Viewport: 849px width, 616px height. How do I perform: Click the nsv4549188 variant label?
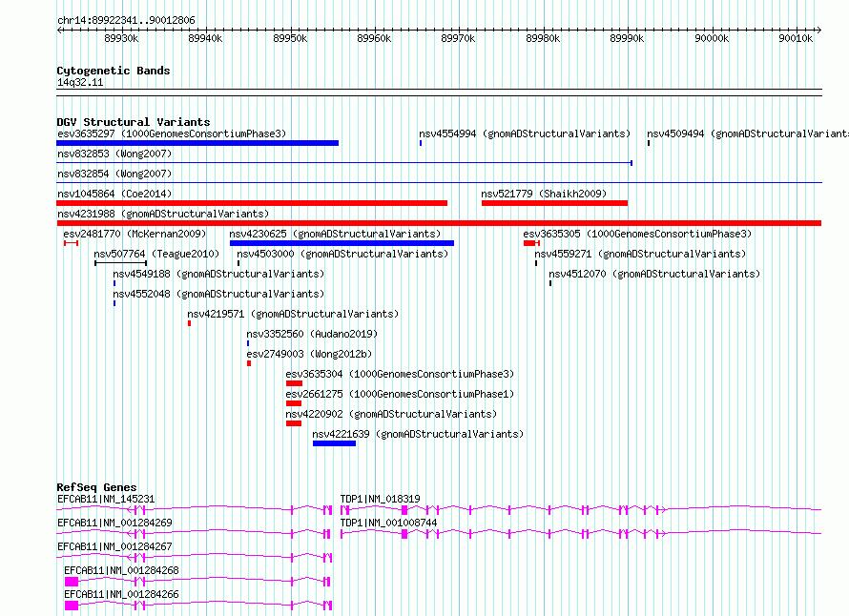[x=218, y=274]
